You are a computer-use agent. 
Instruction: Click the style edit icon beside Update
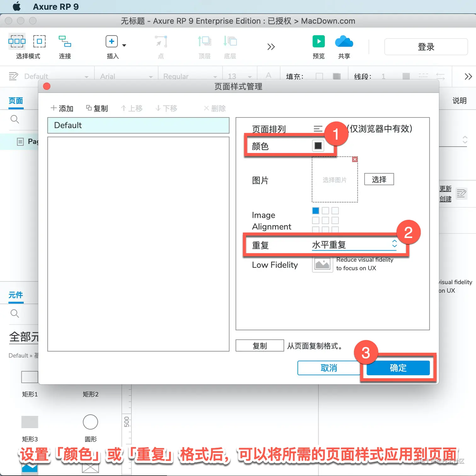(x=462, y=193)
